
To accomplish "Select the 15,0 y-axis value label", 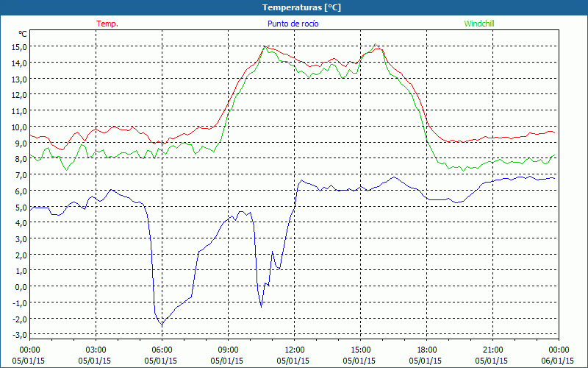I will (x=18, y=46).
